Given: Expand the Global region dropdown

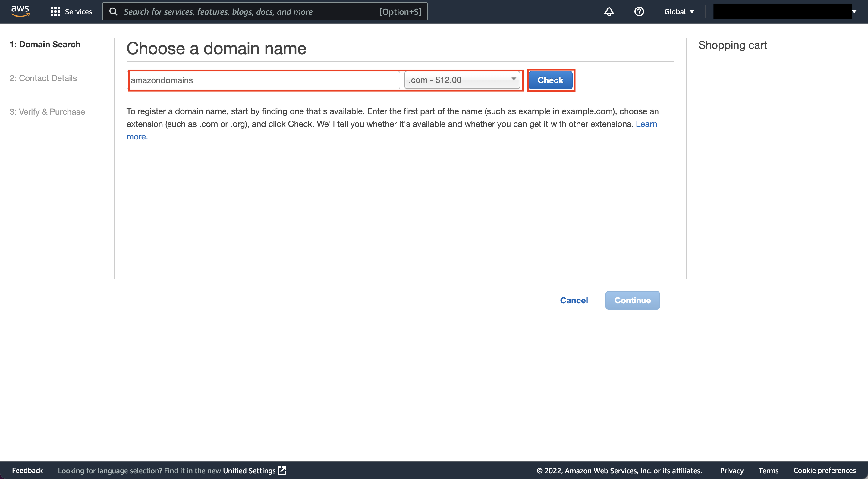Looking at the screenshot, I should 679,12.
